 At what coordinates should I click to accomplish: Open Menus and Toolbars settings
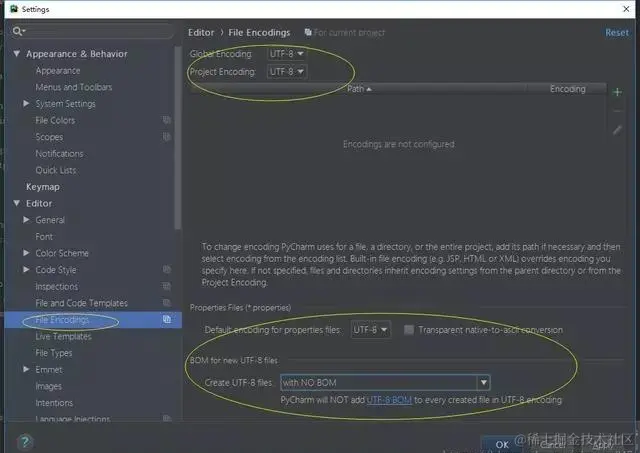point(74,87)
